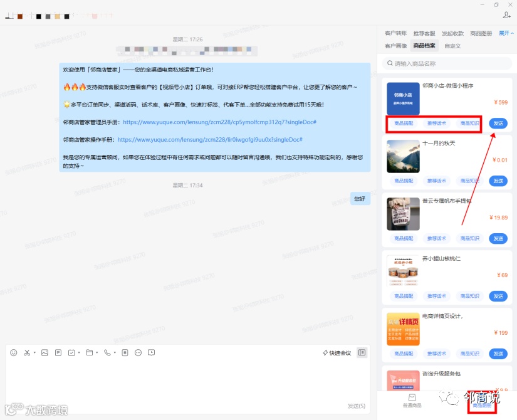Open the 养小鲲山核桃仁 thumbnail
Screen dimensions: 517x420
point(403,271)
